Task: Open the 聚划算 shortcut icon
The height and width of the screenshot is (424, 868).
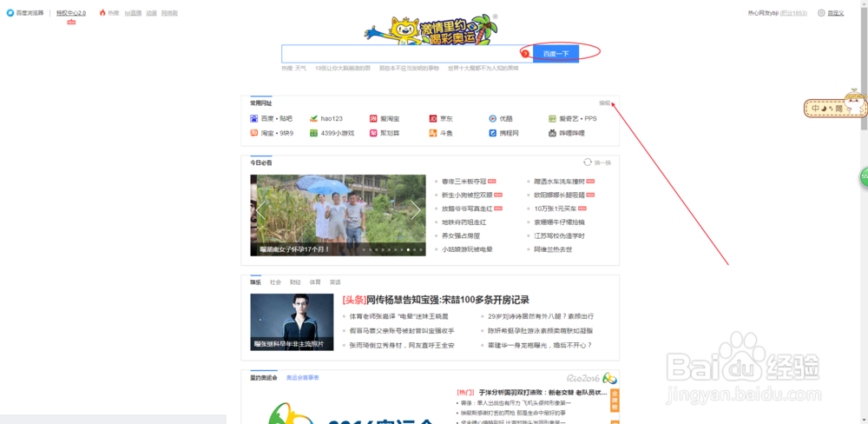Action: coord(373,133)
